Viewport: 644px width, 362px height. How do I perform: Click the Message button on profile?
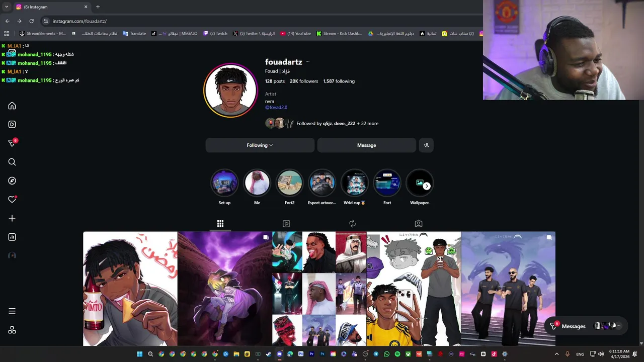(x=367, y=145)
